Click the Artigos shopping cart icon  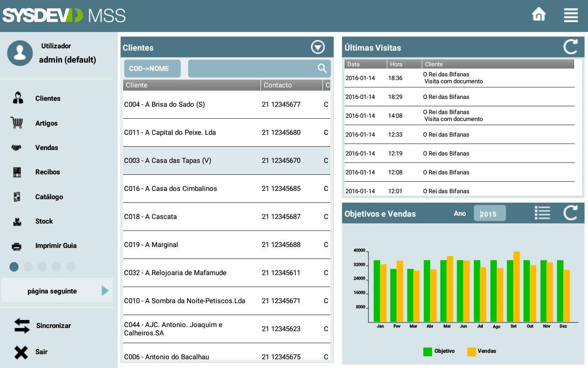[x=17, y=123]
